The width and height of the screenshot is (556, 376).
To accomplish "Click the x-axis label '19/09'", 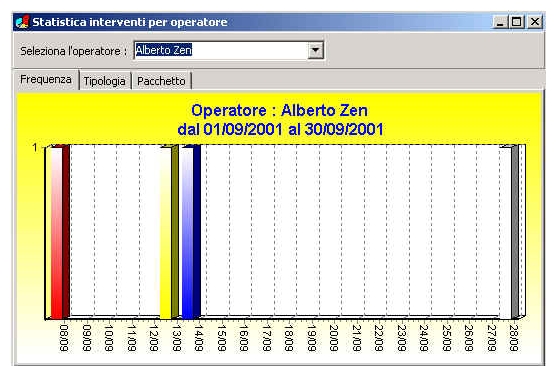I will click(311, 338).
